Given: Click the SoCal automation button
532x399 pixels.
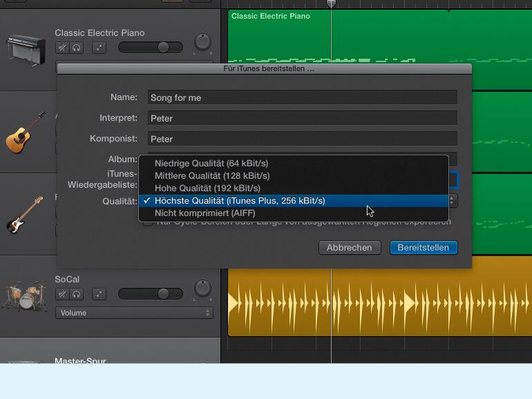Looking at the screenshot, I should (x=99, y=294).
